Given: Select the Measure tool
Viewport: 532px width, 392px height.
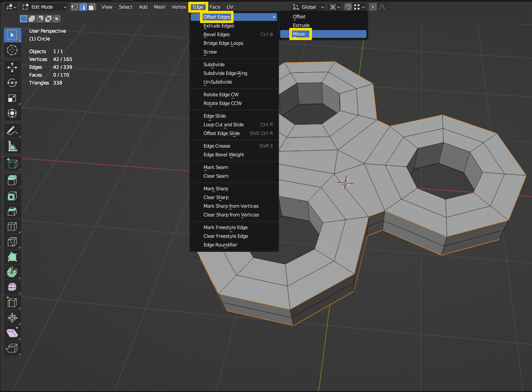Looking at the screenshot, I should click(12, 146).
